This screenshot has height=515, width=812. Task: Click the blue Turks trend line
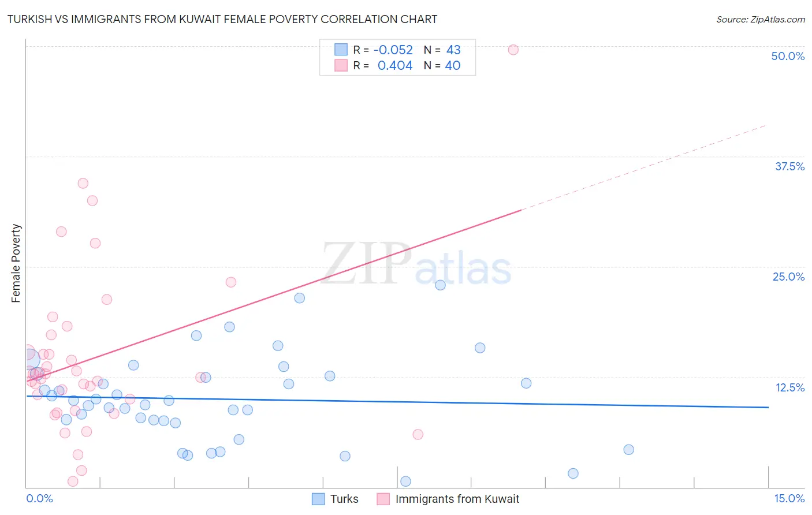point(397,402)
